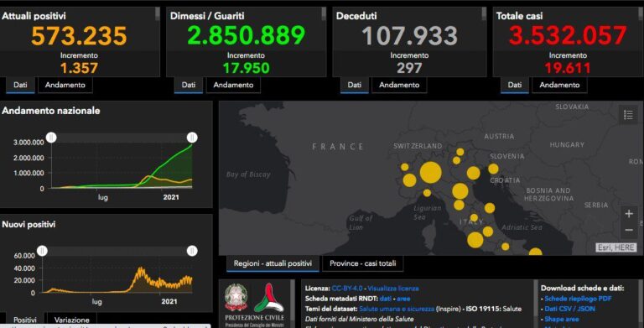Open the Variazione tab below Nuovi positivi
The width and height of the screenshot is (644, 328).
tap(72, 320)
